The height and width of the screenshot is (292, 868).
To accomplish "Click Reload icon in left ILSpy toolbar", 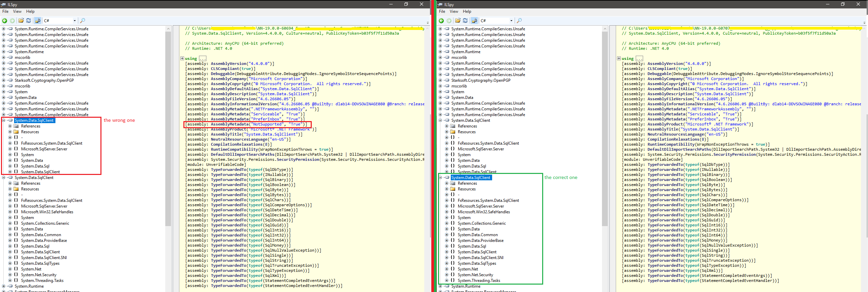I will point(29,21).
